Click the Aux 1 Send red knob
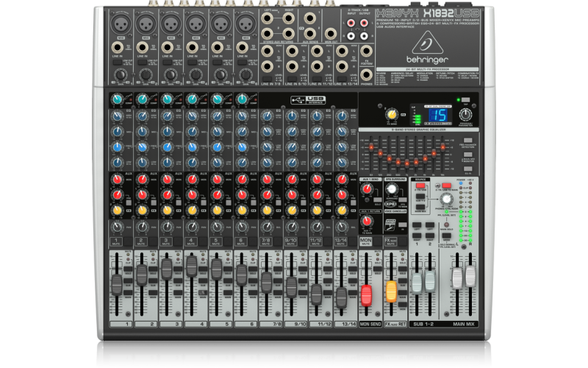Screen dimensions: 588x368 (367, 189)
